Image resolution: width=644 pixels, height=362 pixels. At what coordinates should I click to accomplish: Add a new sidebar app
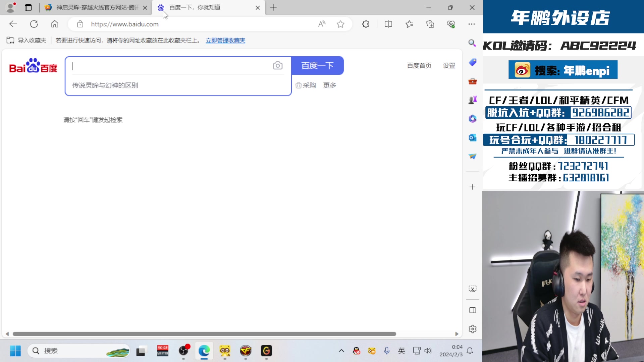click(472, 187)
